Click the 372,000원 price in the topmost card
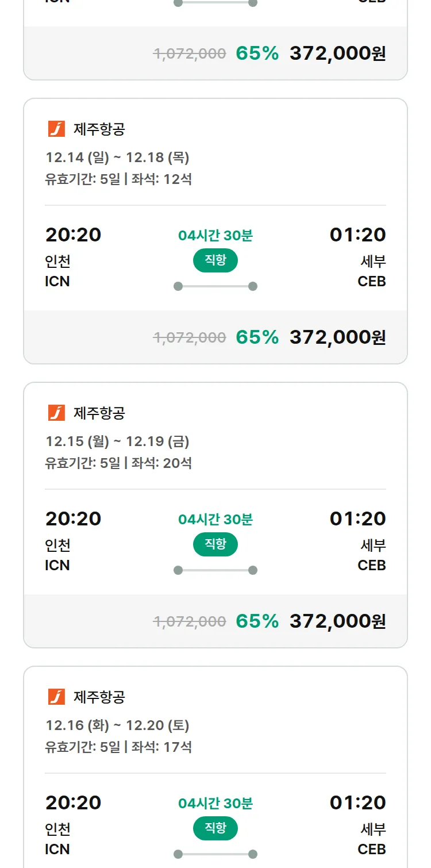The width and height of the screenshot is (431, 868). (x=337, y=53)
